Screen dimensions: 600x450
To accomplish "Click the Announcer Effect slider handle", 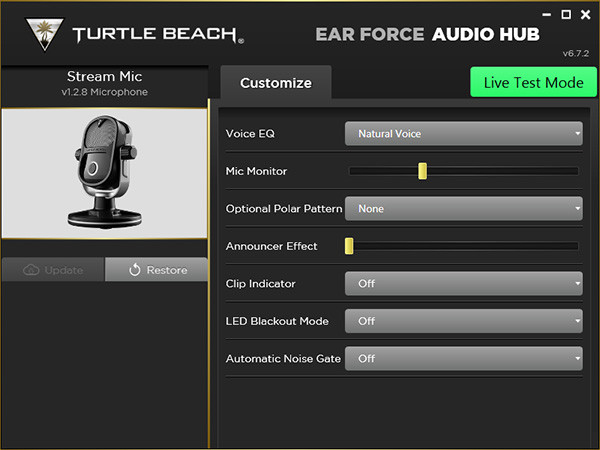I will click(349, 246).
